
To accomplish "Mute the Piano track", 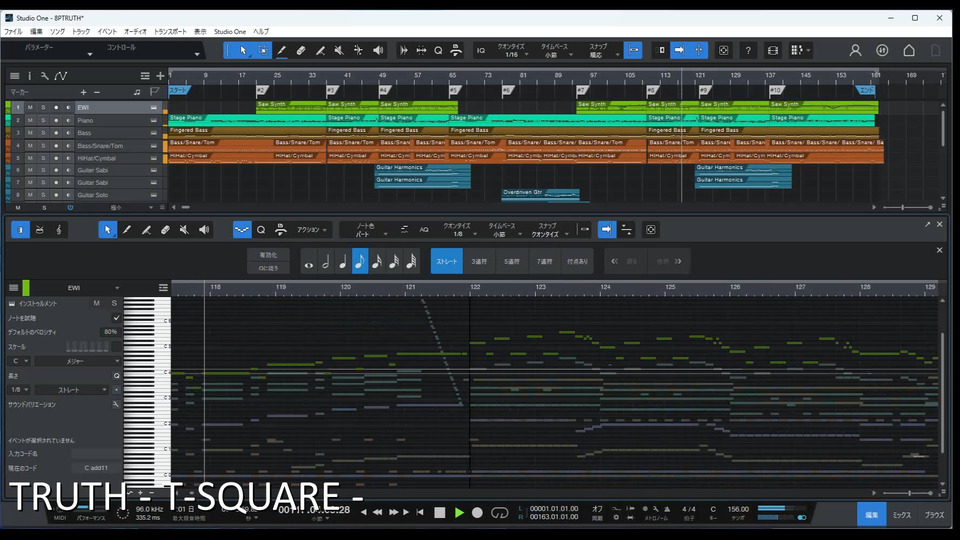I will tap(30, 120).
